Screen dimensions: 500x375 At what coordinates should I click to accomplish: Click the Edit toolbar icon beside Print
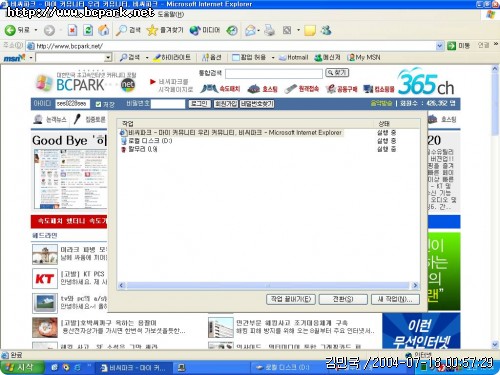(287, 31)
